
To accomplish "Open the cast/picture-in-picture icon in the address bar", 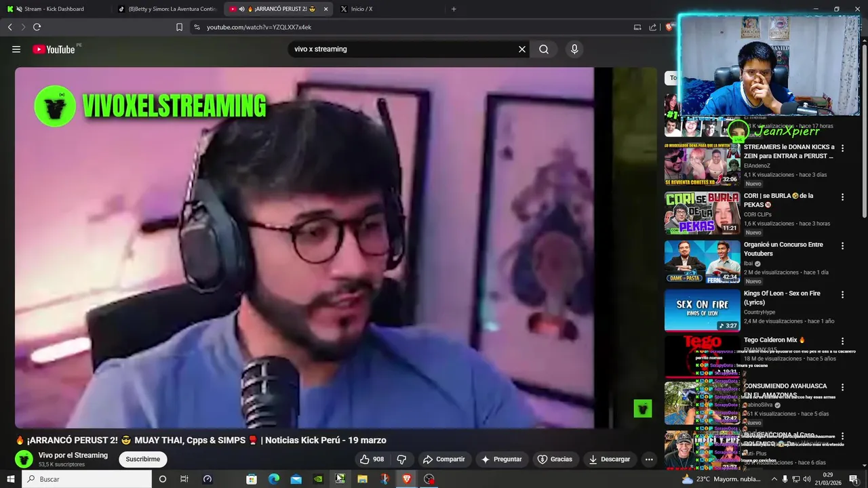I will 637,27.
